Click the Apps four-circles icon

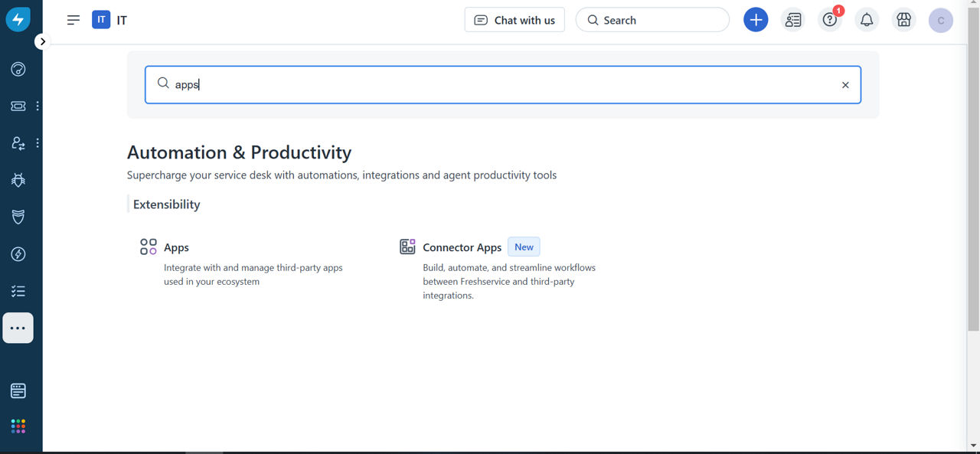149,247
